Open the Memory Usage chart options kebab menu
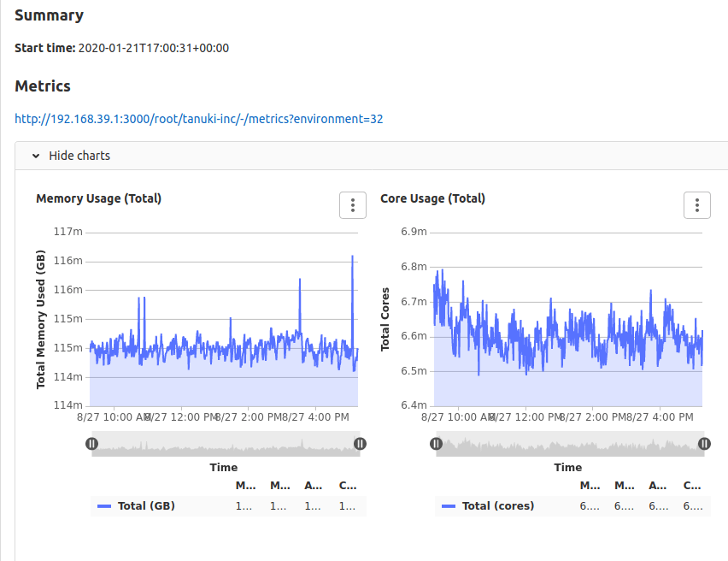This screenshot has height=561, width=728. 353,205
